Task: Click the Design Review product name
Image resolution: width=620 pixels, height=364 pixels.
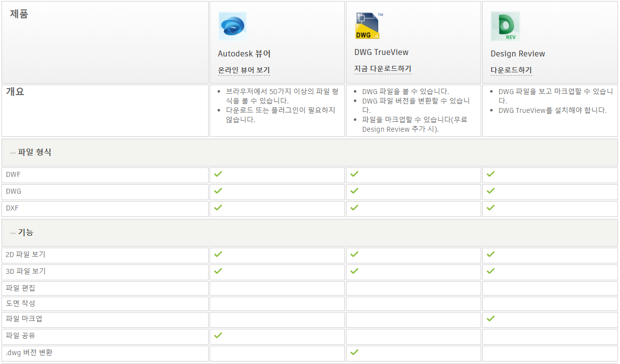Action: coord(518,53)
